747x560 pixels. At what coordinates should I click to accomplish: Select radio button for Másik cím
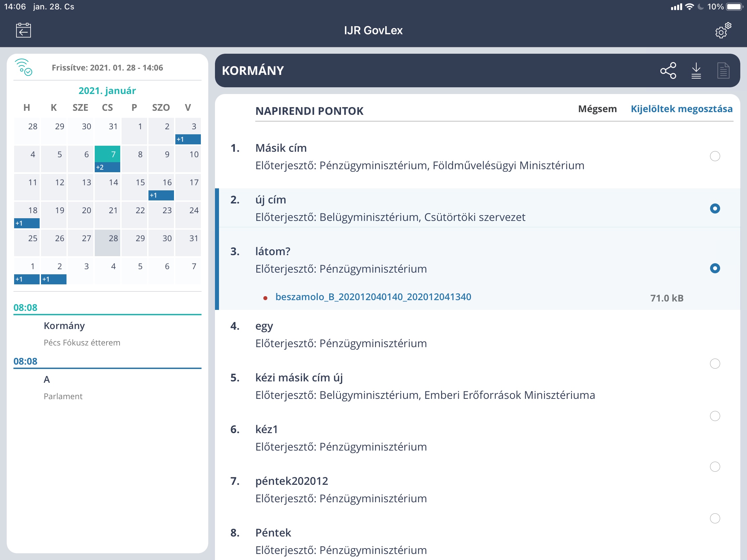[x=714, y=156]
